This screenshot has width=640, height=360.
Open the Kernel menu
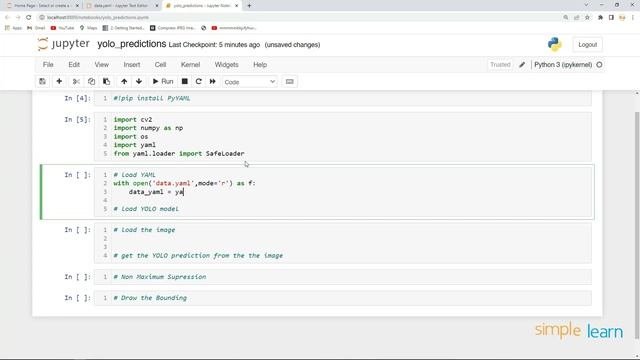click(190, 64)
